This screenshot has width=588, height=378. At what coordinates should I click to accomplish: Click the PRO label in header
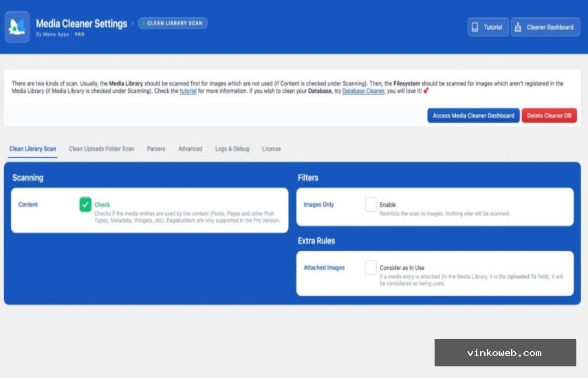click(x=80, y=34)
